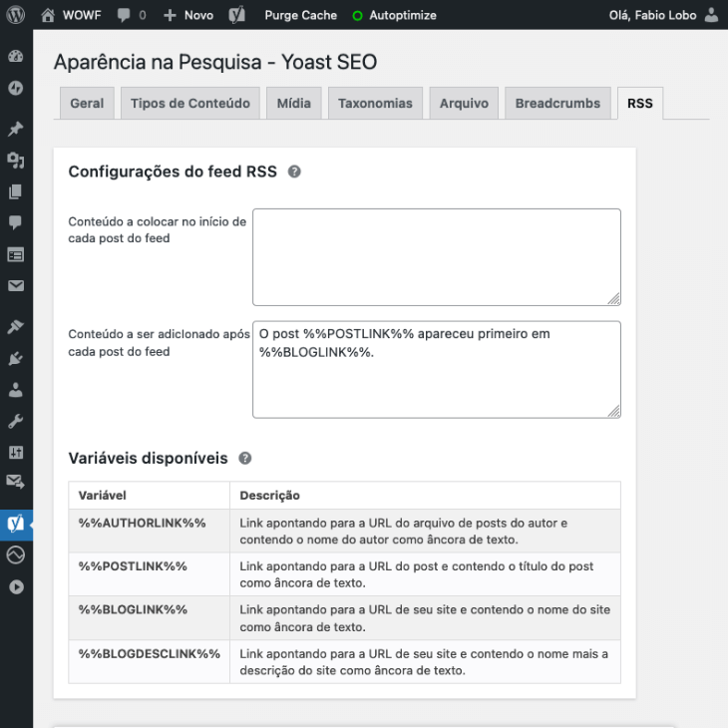728x728 pixels.
Task: Click the play-circle collapse menu icon
Action: 16,586
